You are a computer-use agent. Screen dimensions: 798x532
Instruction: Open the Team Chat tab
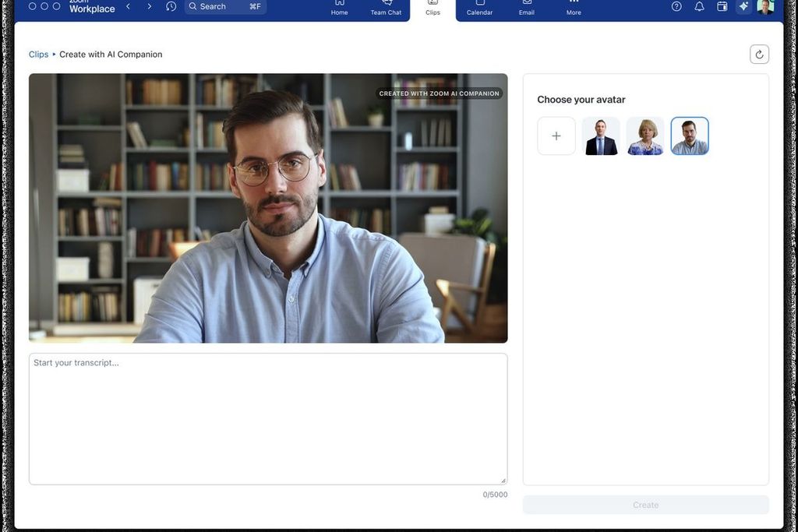point(386,8)
